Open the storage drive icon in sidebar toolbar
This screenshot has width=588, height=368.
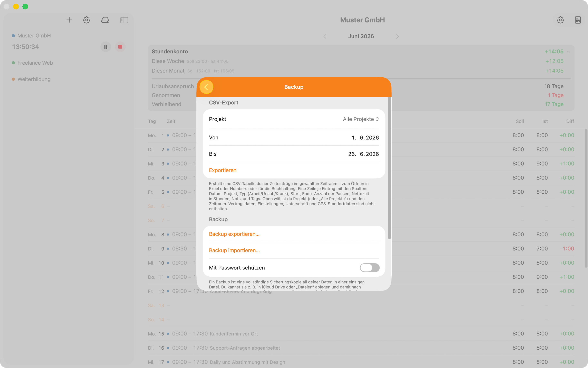point(105,20)
